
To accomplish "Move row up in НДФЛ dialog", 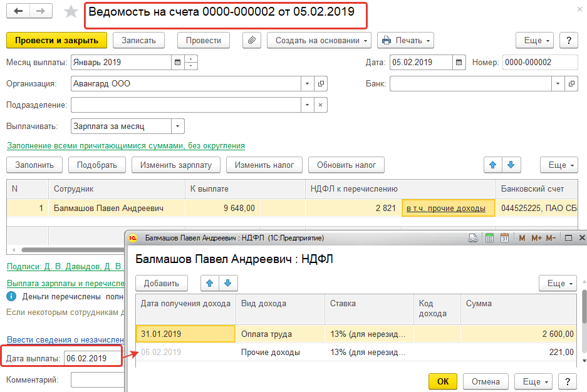I will (x=210, y=283).
